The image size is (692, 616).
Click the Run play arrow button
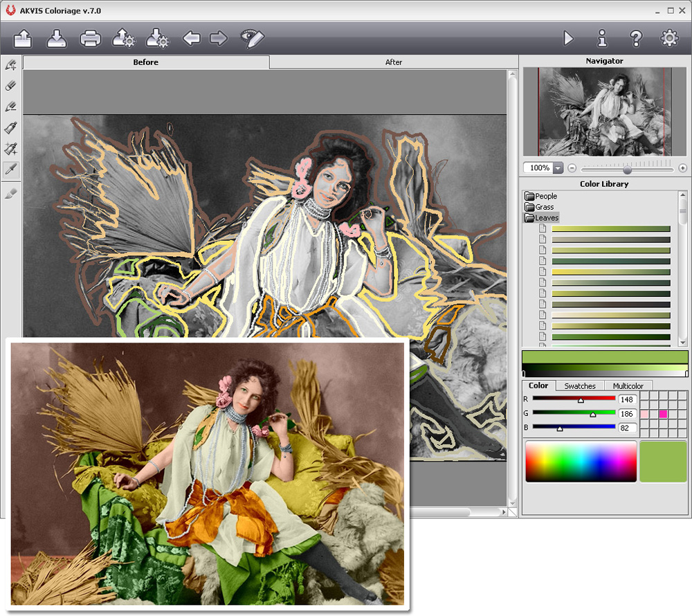(x=568, y=39)
